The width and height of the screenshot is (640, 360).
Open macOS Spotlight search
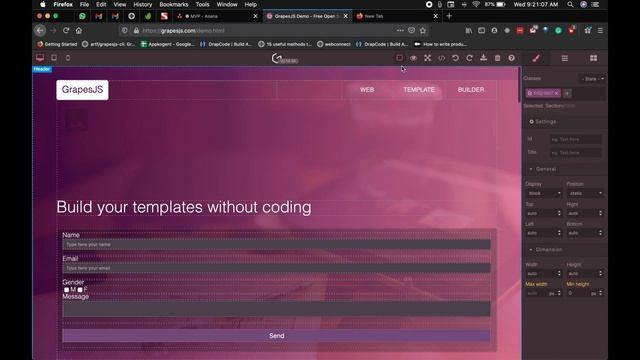(x=570, y=4)
